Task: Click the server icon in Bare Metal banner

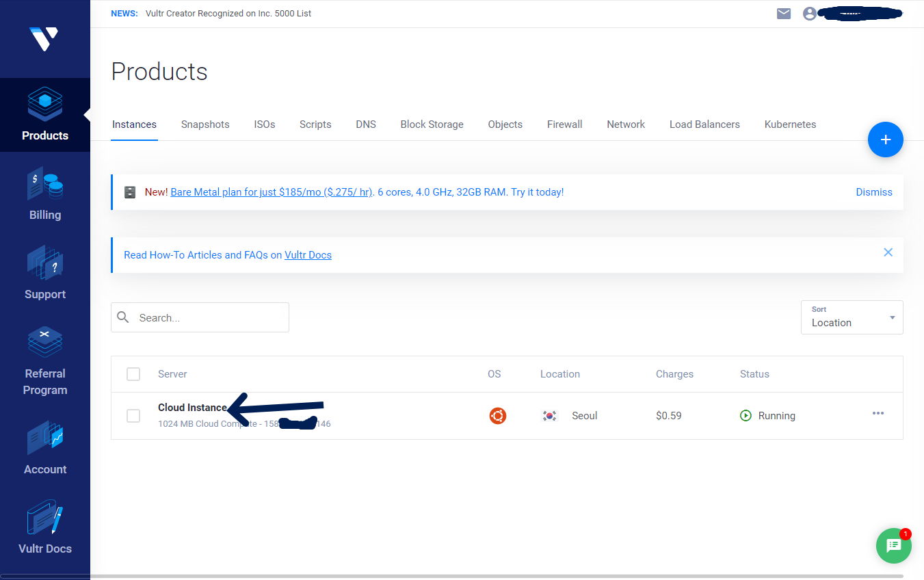Action: click(x=130, y=192)
